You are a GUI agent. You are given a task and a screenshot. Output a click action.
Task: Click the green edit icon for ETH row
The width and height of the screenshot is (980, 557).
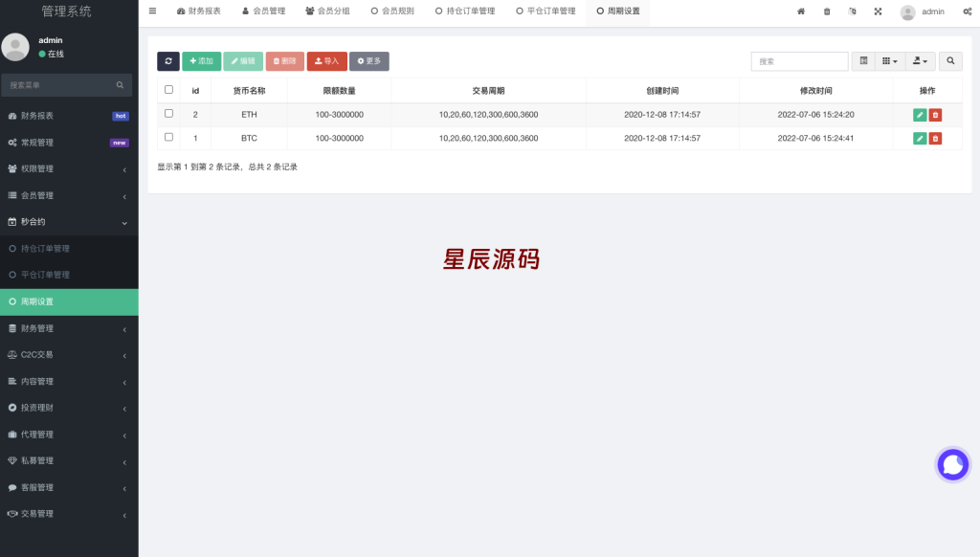920,115
